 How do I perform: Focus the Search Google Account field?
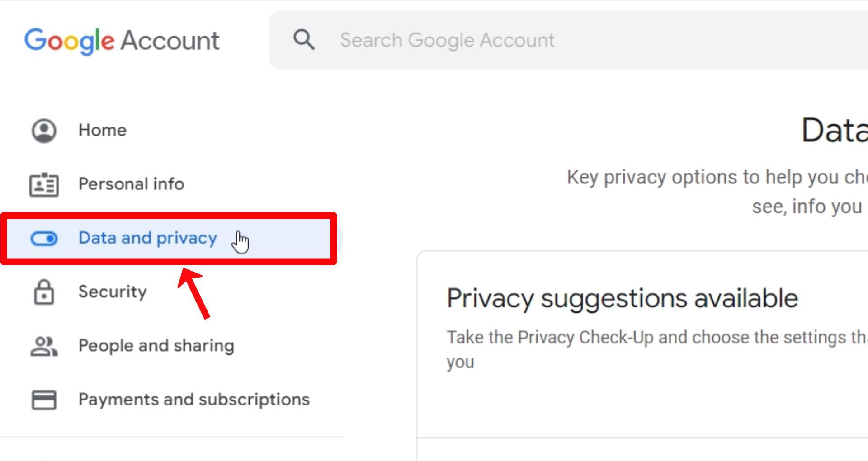(x=569, y=40)
